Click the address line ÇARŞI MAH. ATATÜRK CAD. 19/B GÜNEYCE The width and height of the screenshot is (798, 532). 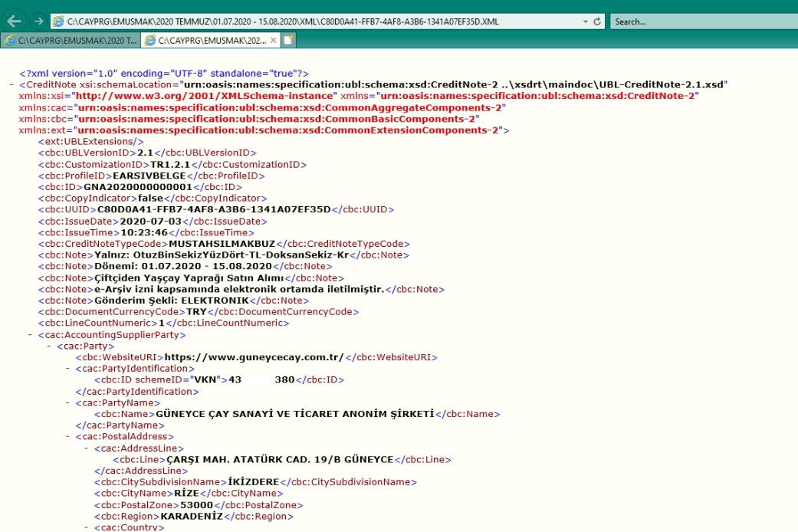(x=280, y=459)
